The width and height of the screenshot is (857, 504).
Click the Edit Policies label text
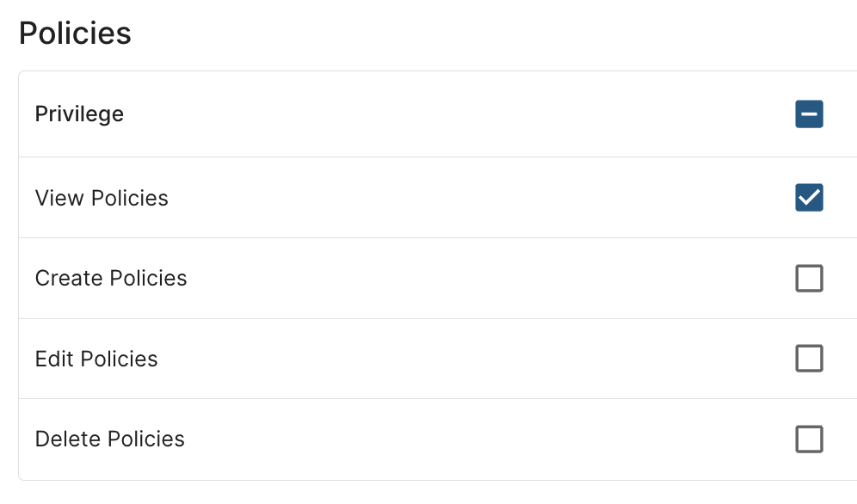tap(96, 359)
